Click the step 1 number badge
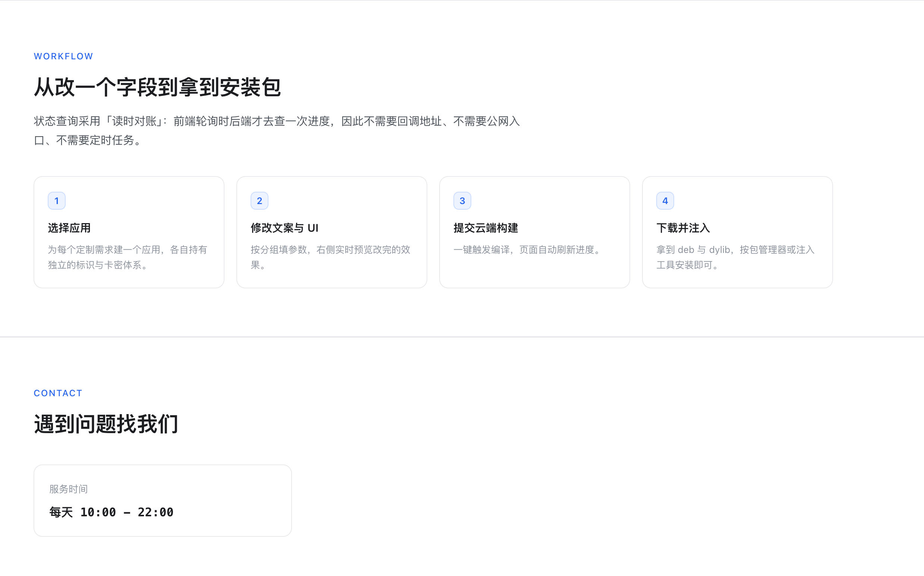Image resolution: width=924 pixels, height=576 pixels. (57, 201)
